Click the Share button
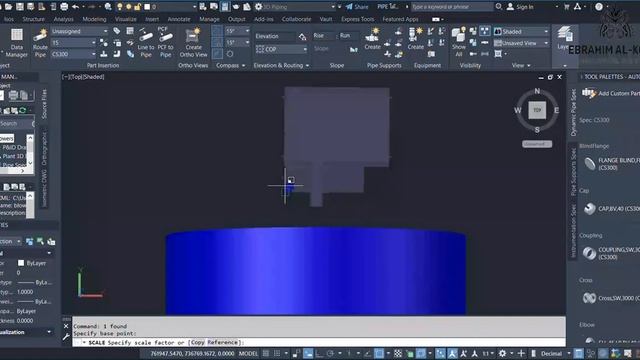This screenshot has height=360, width=640. pos(357,7)
